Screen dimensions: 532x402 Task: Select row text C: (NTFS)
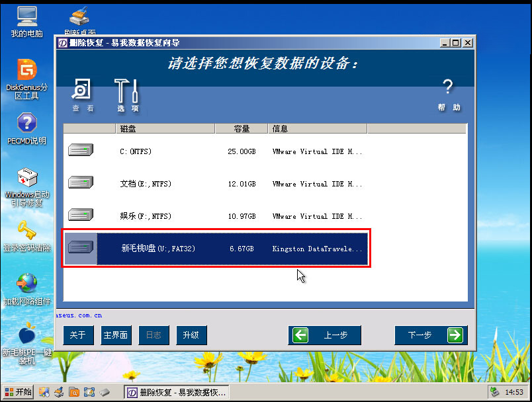[x=136, y=151]
